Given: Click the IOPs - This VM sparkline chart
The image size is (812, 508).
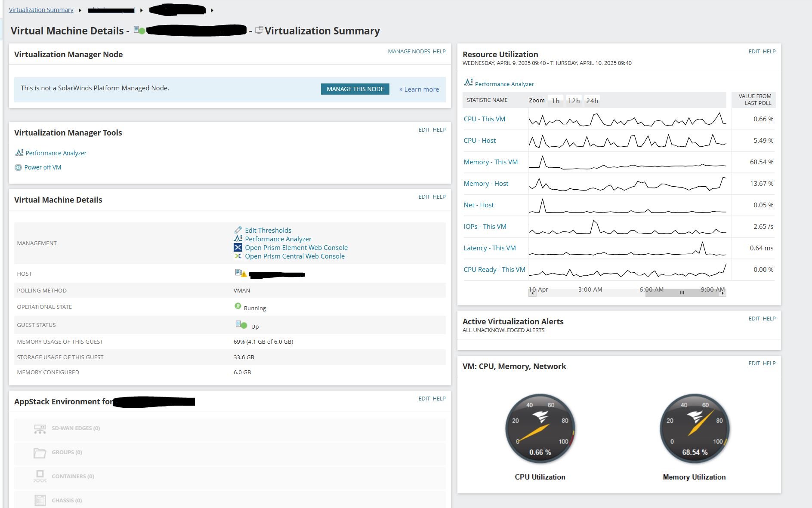Looking at the screenshot, I should click(627, 227).
